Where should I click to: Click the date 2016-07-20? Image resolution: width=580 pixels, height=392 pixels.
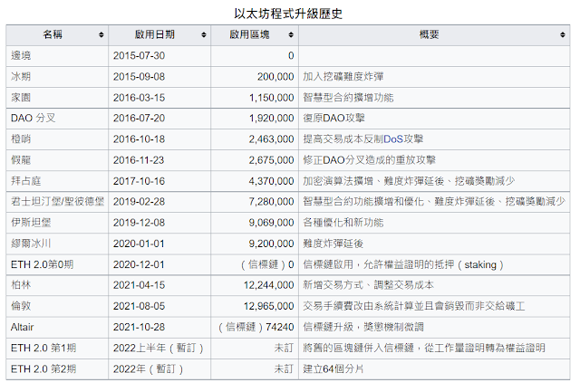pos(139,119)
